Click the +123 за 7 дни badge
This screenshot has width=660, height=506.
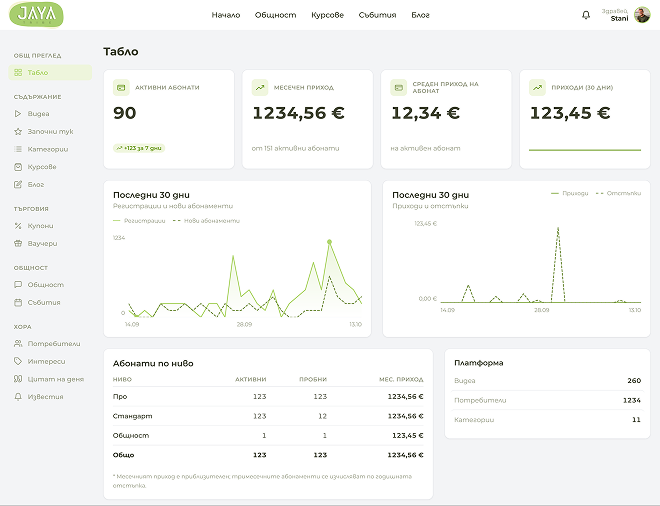click(139, 148)
